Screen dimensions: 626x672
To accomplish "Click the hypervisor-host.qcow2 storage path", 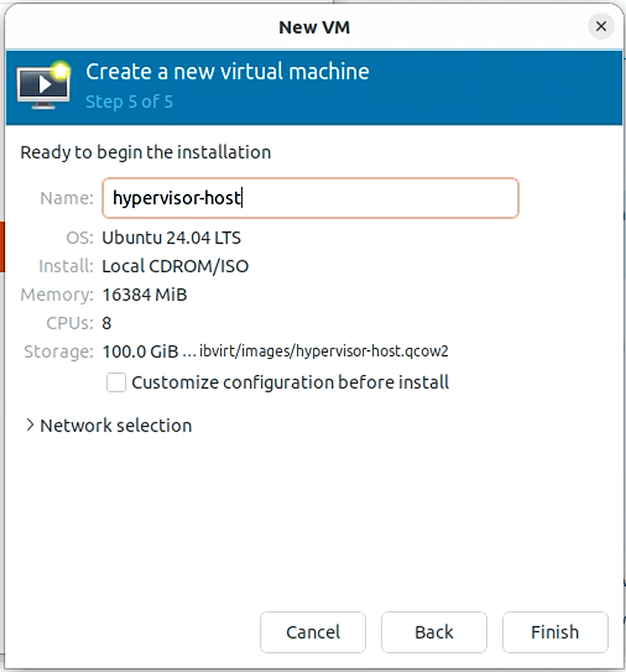I will tap(324, 351).
